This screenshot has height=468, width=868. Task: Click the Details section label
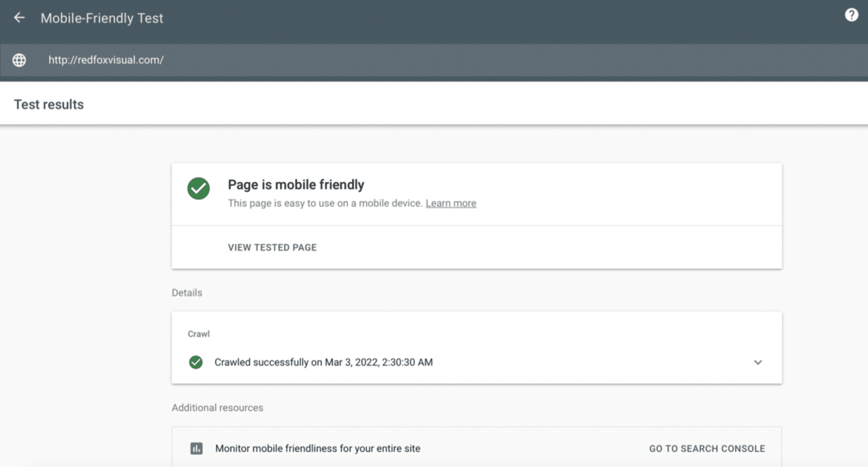[187, 293]
